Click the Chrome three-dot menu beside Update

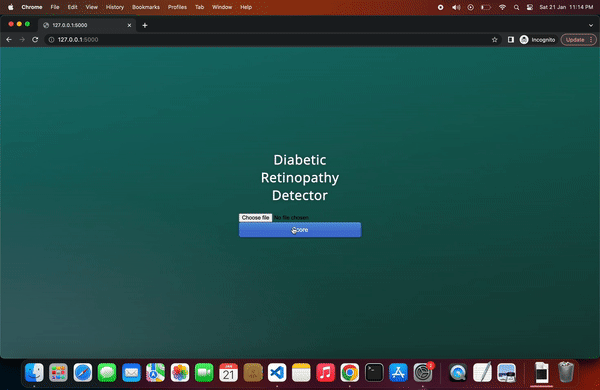pyautogui.click(x=591, y=40)
